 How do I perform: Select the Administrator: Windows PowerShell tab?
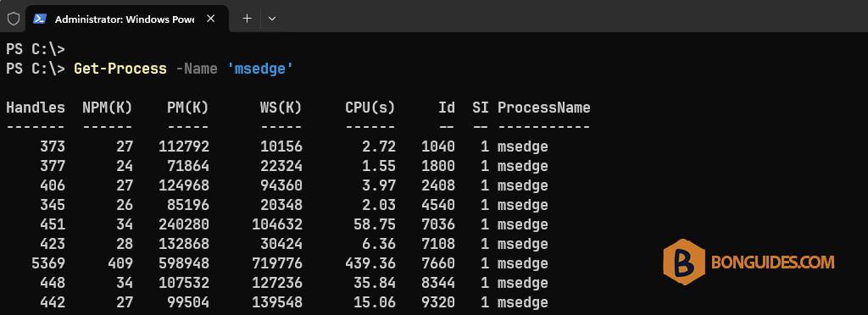pos(127,19)
